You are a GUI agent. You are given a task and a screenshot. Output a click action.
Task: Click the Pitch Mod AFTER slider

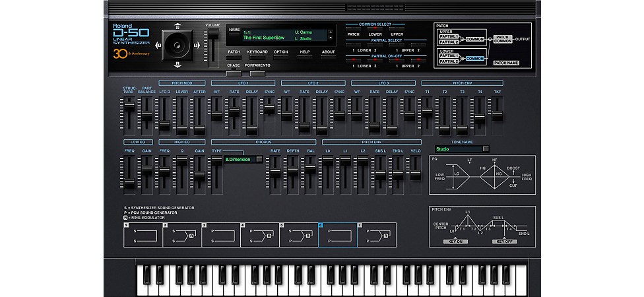(199, 130)
